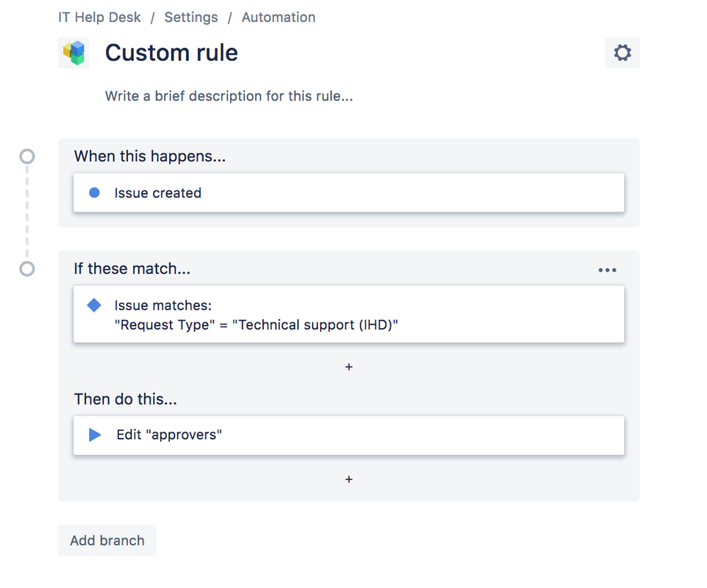
Task: Click the blue diamond condition icon
Action: click(x=94, y=304)
